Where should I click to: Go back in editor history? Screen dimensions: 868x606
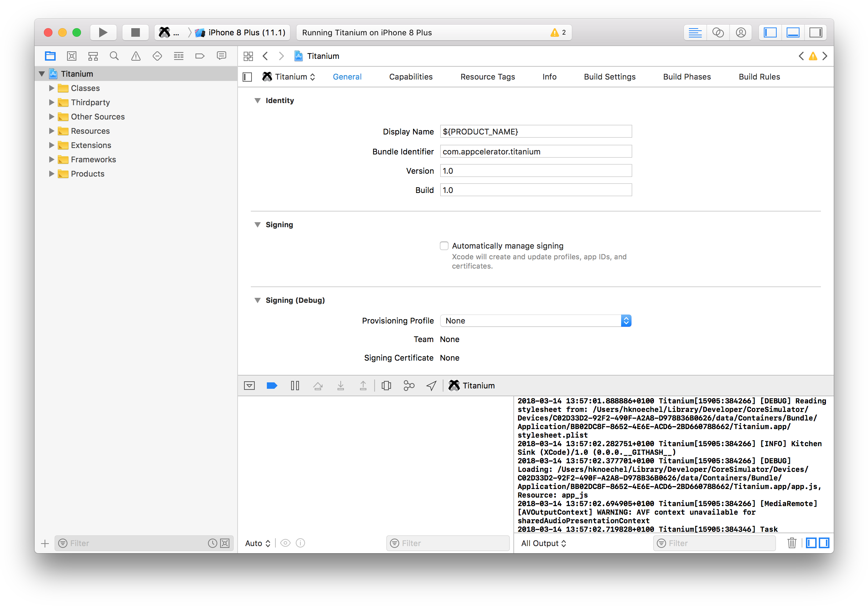pos(265,56)
